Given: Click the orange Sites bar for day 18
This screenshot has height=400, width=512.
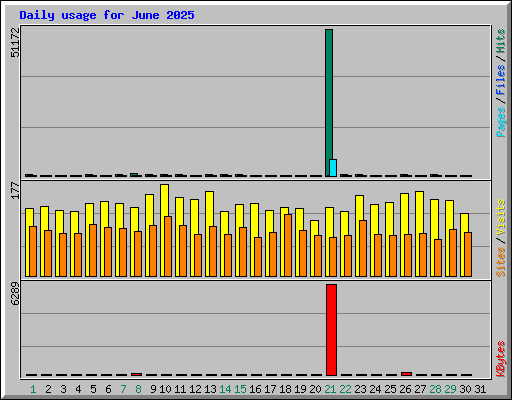Looking at the screenshot, I should [x=288, y=245].
